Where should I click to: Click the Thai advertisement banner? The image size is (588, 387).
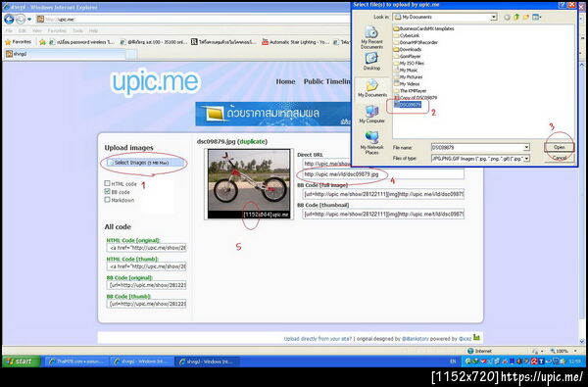coord(273,114)
